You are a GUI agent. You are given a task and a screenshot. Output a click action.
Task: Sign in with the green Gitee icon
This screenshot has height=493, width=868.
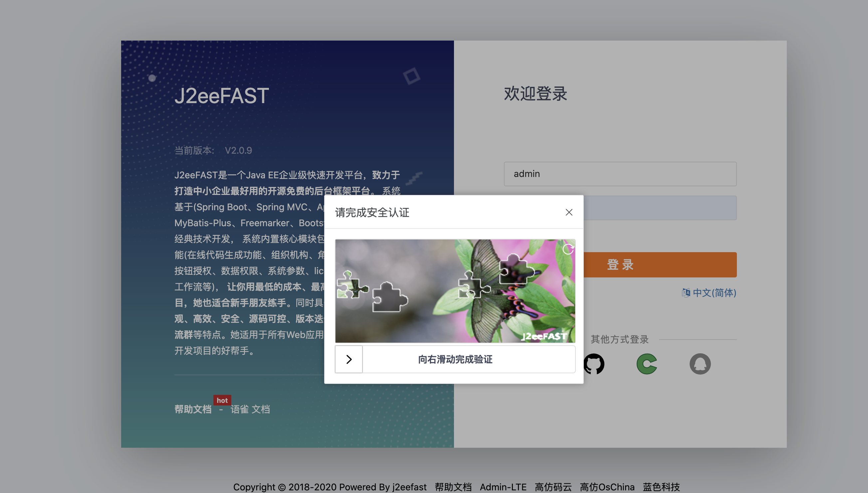coord(647,364)
